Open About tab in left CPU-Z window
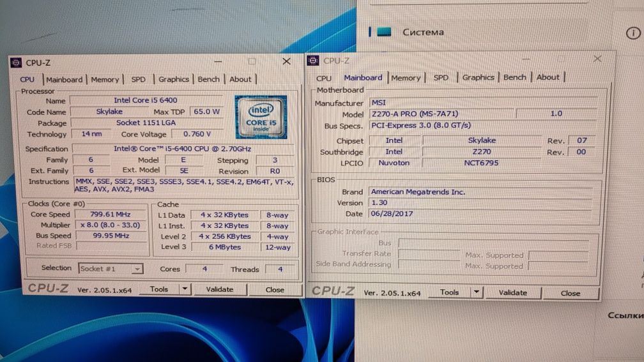The height and width of the screenshot is (362, 644). [240, 79]
